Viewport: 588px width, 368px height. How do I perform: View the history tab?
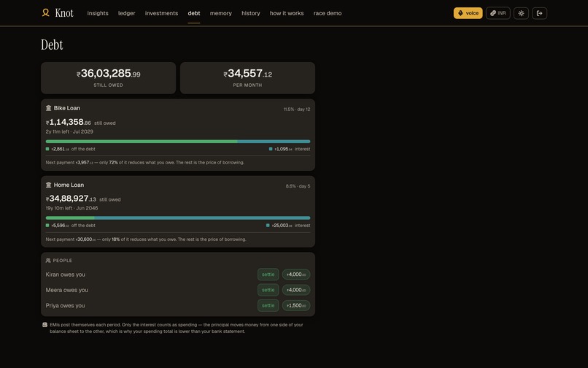pos(251,13)
